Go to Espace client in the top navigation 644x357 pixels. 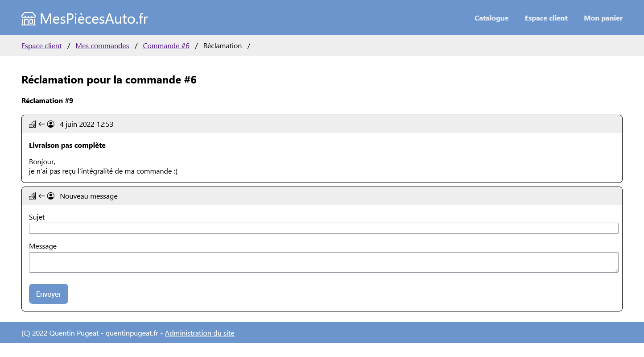click(546, 18)
